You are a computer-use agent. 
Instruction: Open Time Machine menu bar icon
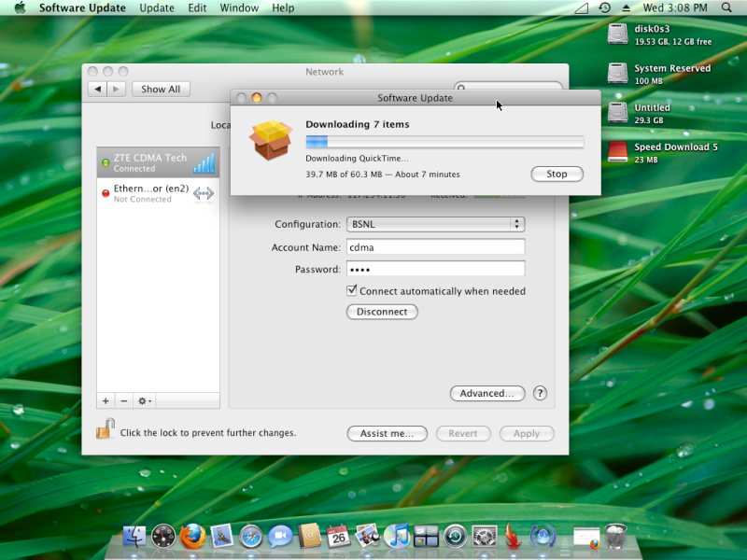[605, 7]
